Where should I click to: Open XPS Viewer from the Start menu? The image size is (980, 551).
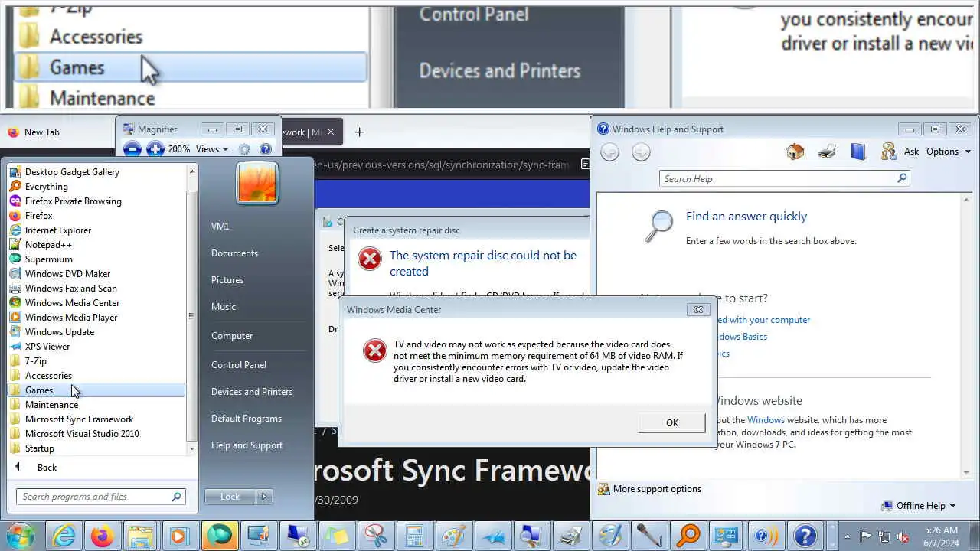point(96,347)
